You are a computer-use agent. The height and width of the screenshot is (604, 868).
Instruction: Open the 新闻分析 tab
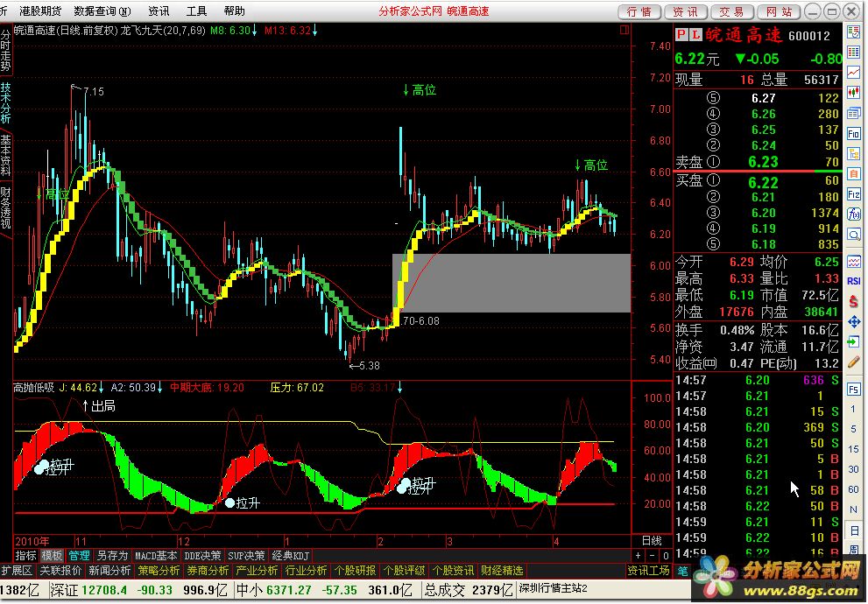tap(109, 570)
